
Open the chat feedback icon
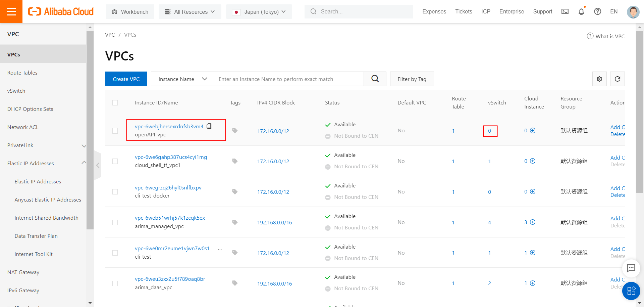631,268
